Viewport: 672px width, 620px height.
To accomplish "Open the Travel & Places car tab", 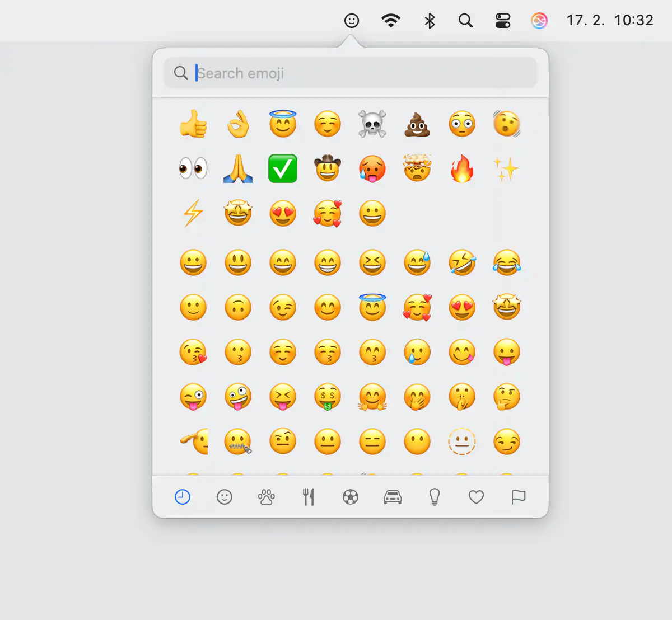I will 393,497.
